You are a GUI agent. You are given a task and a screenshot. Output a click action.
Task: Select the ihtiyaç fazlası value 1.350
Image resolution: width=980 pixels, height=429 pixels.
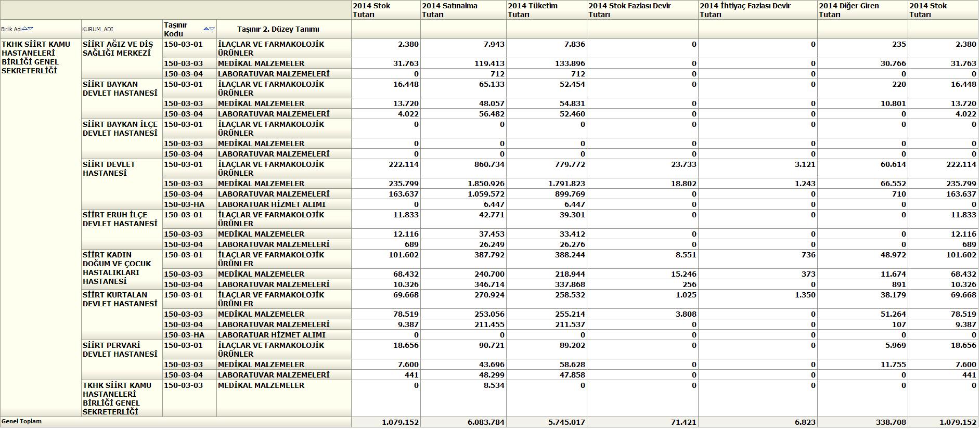[805, 295]
